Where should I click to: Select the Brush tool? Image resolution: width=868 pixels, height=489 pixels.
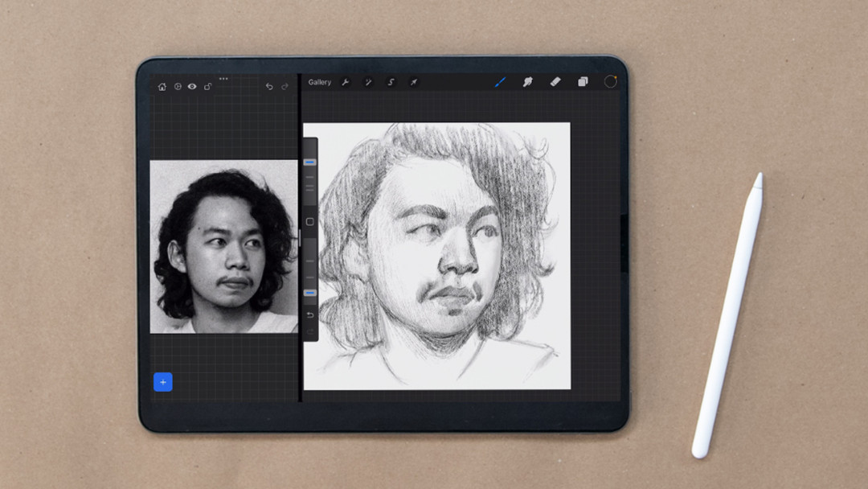(500, 81)
